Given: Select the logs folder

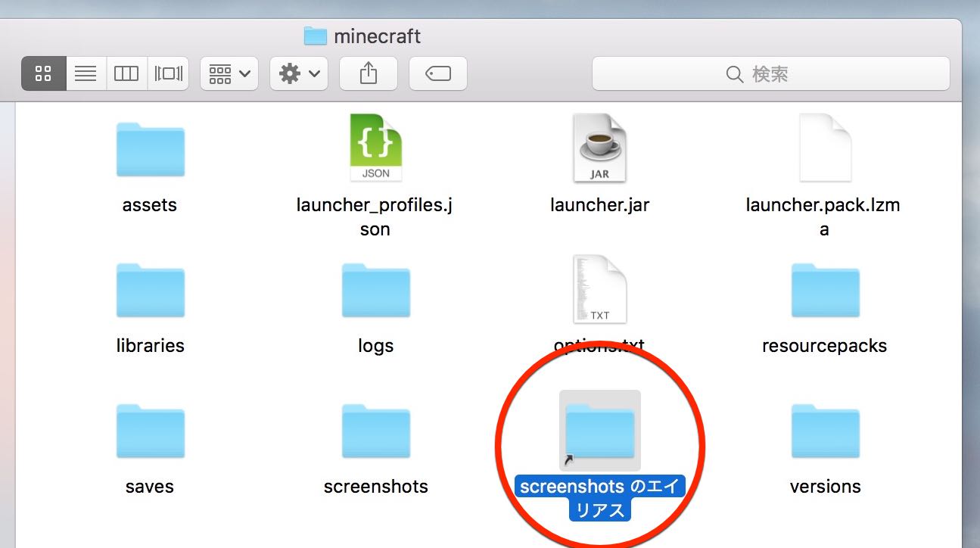Looking at the screenshot, I should pos(375,291).
